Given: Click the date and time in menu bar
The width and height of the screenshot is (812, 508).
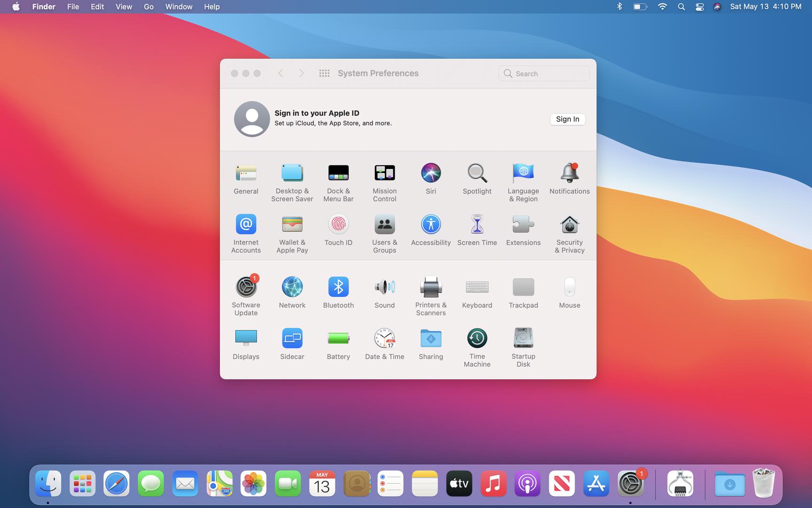Looking at the screenshot, I should [x=765, y=7].
